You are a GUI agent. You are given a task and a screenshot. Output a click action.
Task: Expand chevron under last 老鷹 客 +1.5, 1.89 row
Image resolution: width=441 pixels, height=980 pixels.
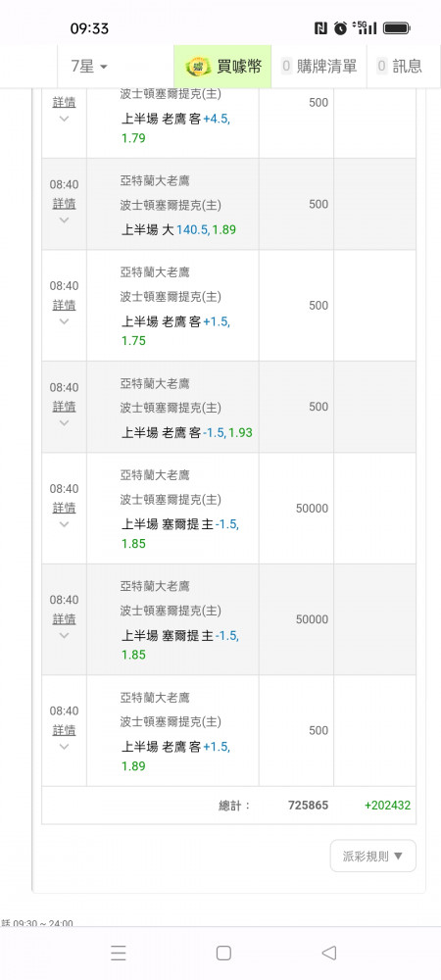(64, 746)
